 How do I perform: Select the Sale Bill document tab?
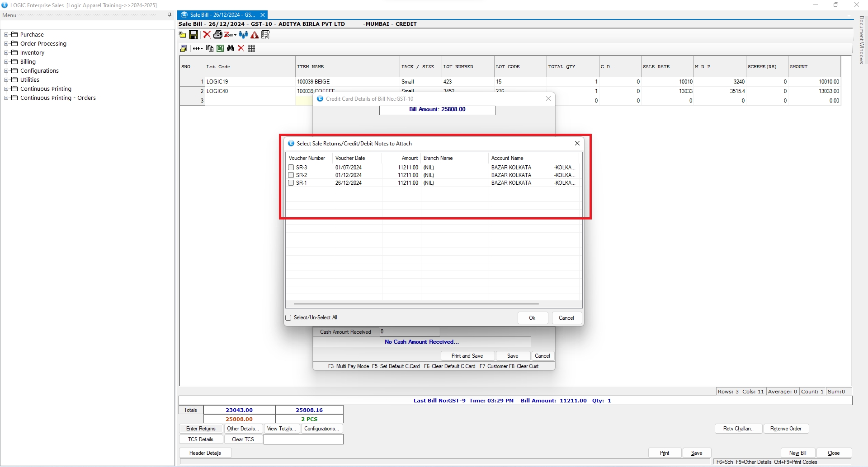(x=222, y=15)
